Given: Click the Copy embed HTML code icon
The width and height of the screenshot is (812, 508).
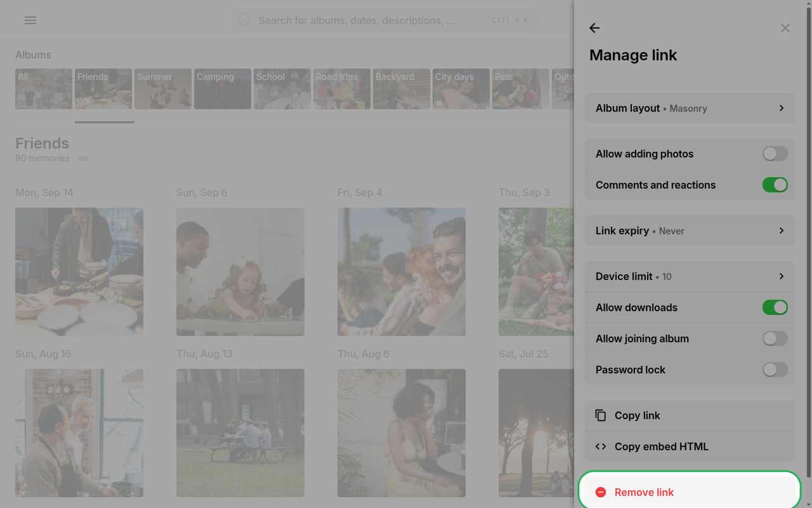Looking at the screenshot, I should (x=601, y=446).
